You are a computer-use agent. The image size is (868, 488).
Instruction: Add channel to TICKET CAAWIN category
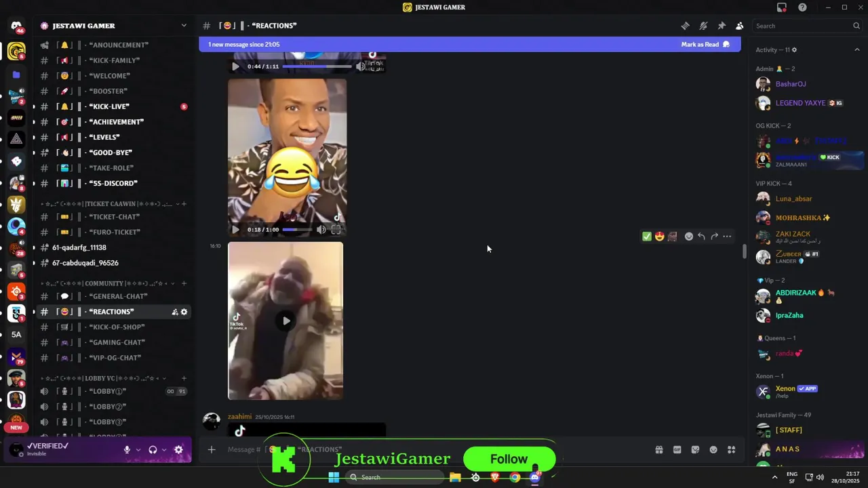click(184, 204)
